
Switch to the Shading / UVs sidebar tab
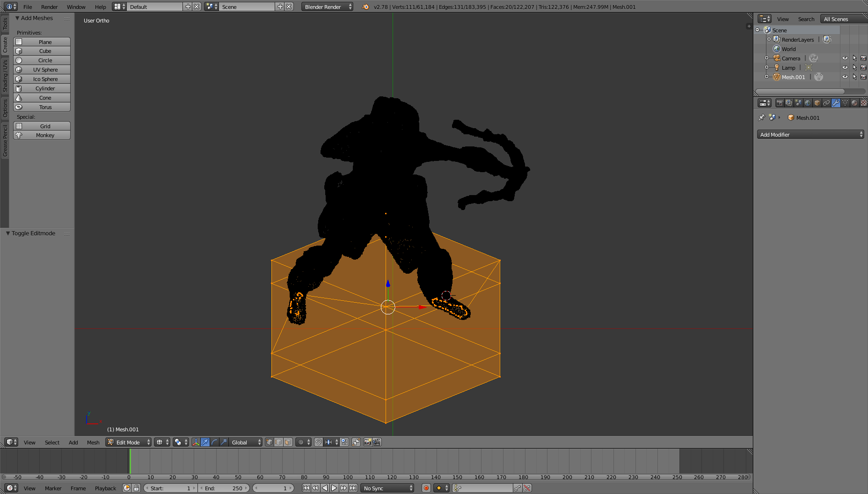pyautogui.click(x=5, y=75)
